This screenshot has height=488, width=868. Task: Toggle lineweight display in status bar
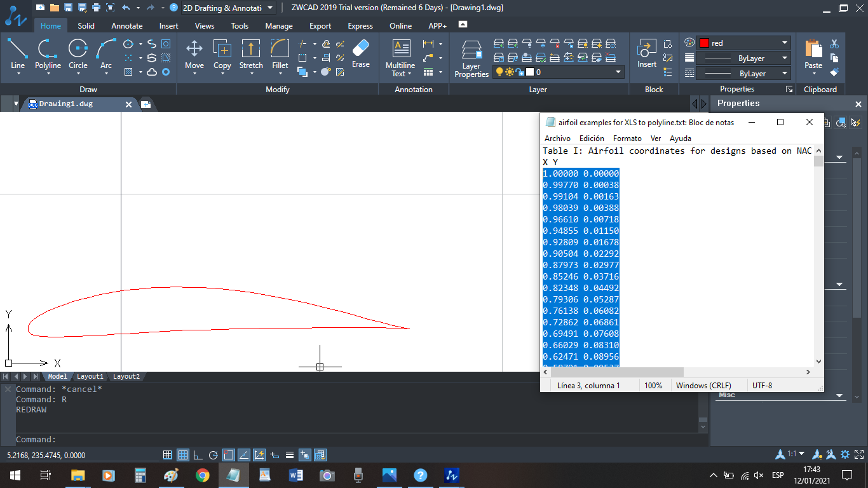pyautogui.click(x=290, y=455)
